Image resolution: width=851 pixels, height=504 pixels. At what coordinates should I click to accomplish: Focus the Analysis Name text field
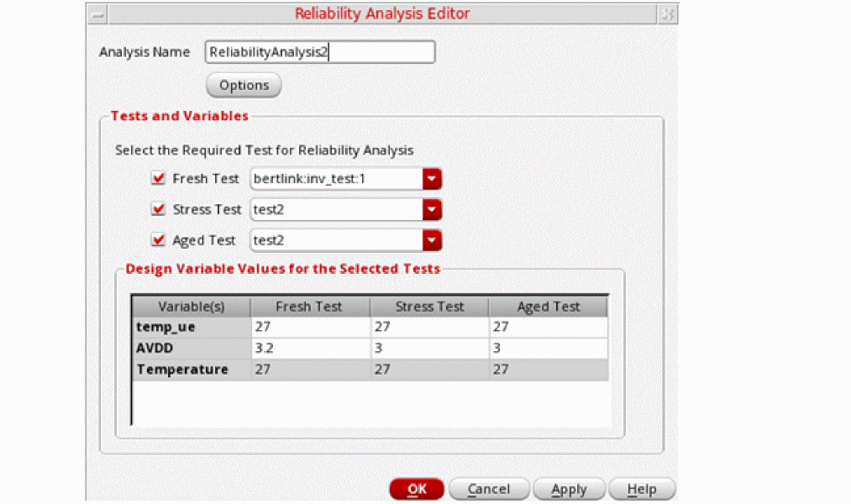click(x=320, y=52)
